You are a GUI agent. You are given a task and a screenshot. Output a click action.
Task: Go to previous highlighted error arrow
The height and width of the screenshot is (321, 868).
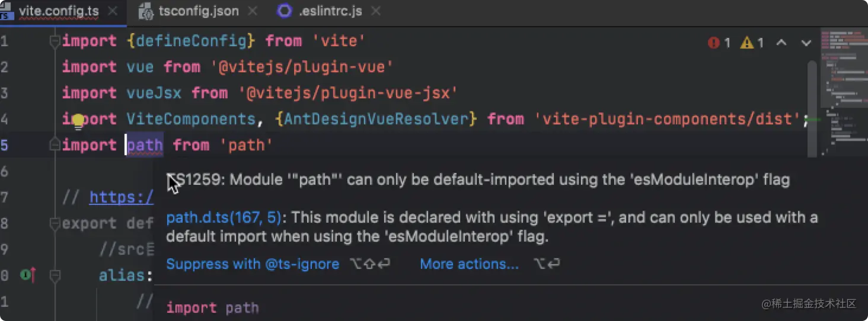pyautogui.click(x=781, y=43)
